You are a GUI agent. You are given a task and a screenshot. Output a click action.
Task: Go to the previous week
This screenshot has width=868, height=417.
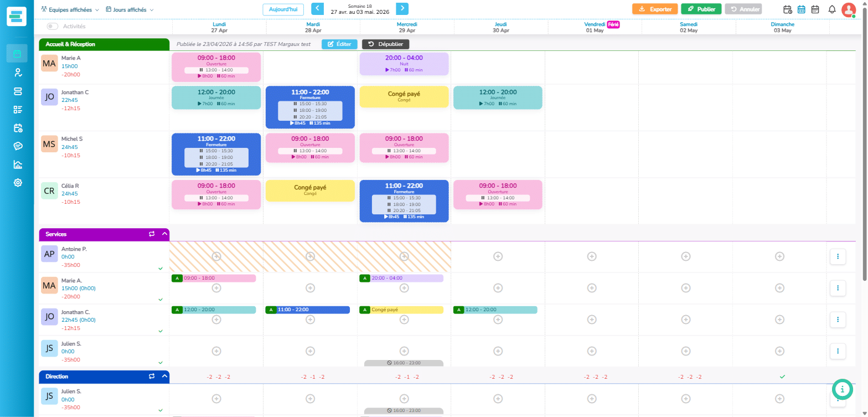click(x=318, y=9)
